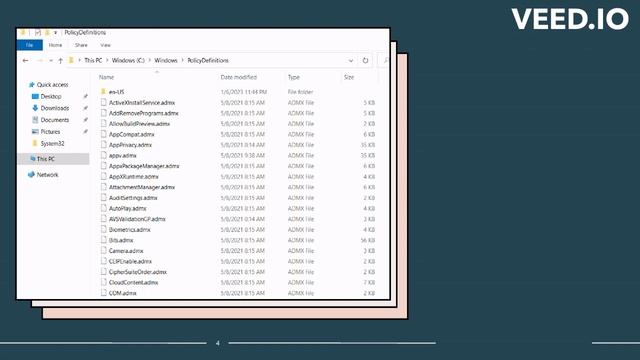Select the CipherSuiteOrder.admx file icon

(x=104, y=272)
